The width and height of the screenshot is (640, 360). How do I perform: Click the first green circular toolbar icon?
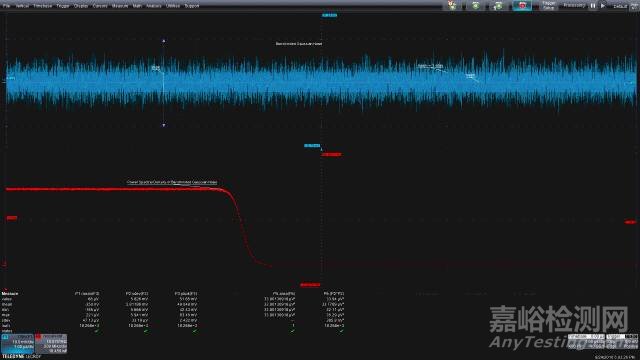[x=476, y=5]
